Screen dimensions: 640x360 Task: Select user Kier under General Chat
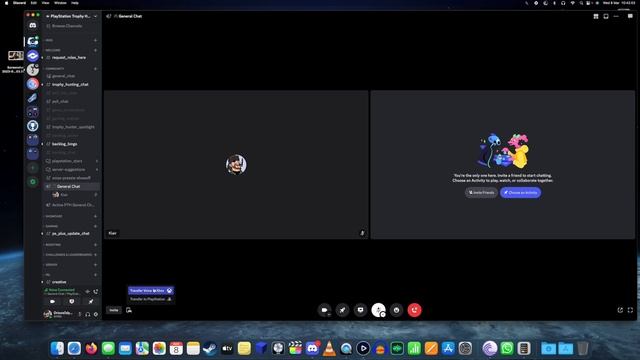[x=64, y=195]
